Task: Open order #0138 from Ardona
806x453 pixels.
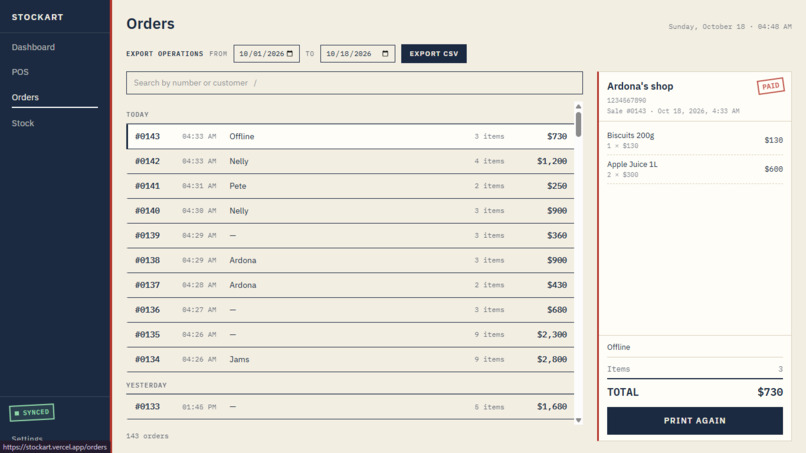Action: point(350,260)
